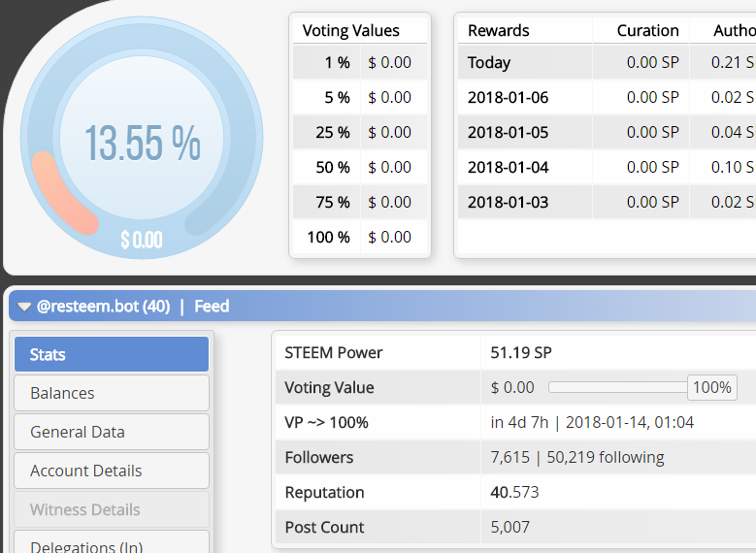Click the Reputation value 40.573

tap(514, 492)
